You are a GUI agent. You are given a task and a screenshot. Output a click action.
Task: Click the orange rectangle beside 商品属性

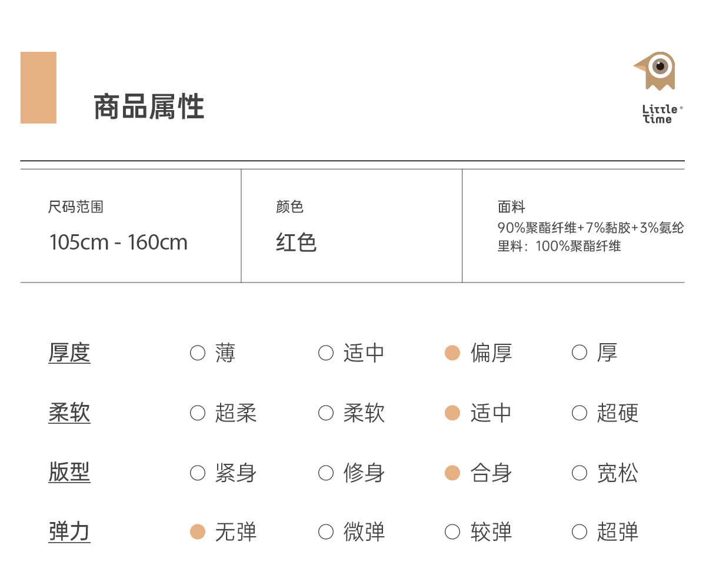click(38, 88)
